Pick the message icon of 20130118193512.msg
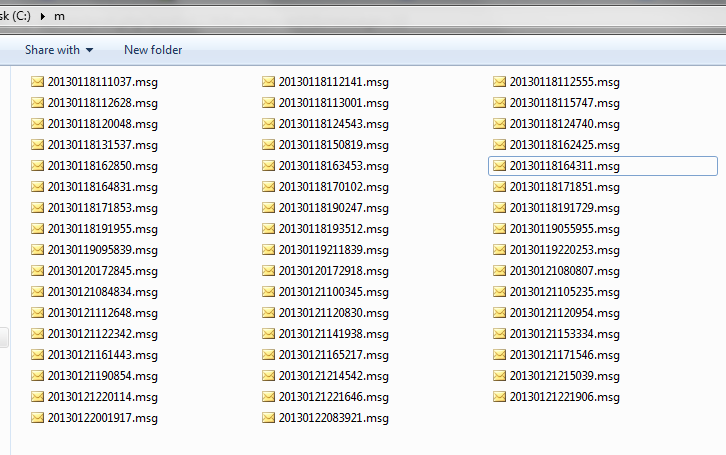 tap(269, 229)
